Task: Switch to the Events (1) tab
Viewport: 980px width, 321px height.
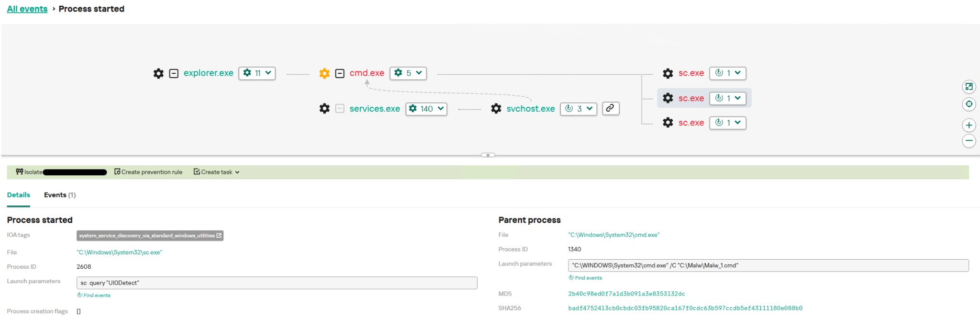Action: coord(60,195)
